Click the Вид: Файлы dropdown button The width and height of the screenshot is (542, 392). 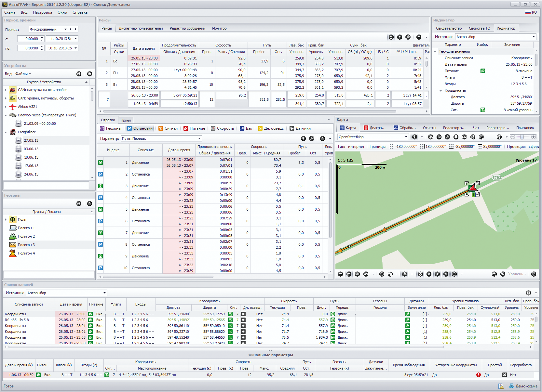click(23, 74)
